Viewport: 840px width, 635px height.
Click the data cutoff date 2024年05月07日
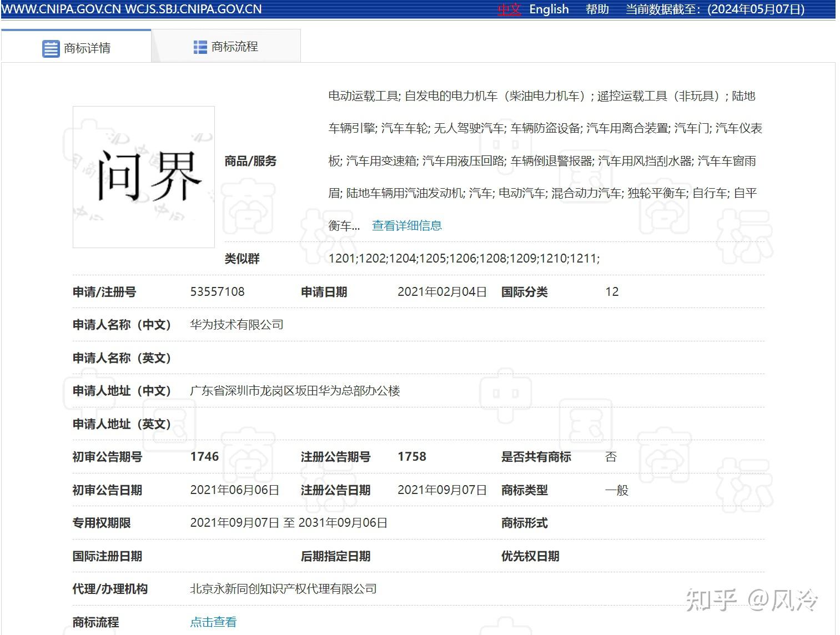(756, 9)
